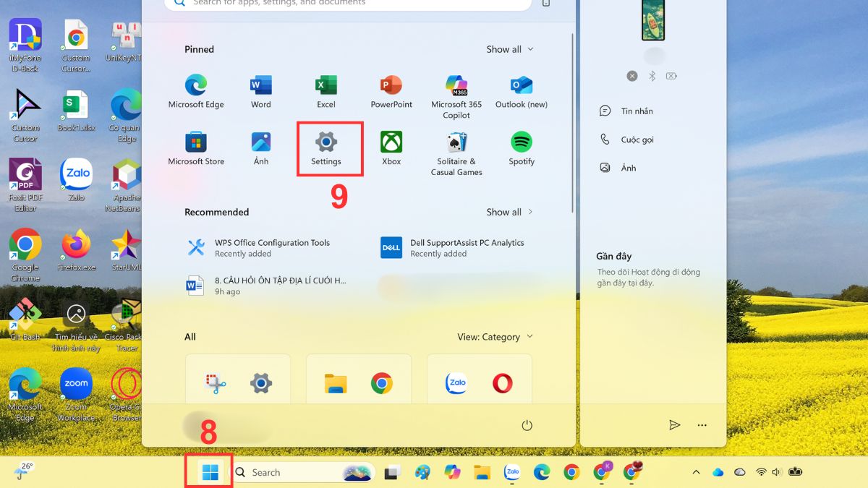Open the pinned Microsoft Store app
868x488 pixels.
[x=196, y=148]
